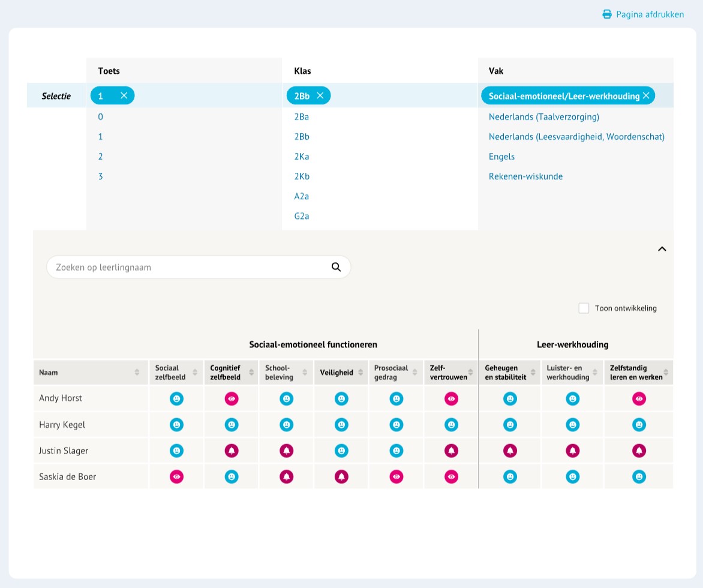
Task: Click Andy Horst's Zelfstandig leren eye icon
Action: click(x=639, y=398)
